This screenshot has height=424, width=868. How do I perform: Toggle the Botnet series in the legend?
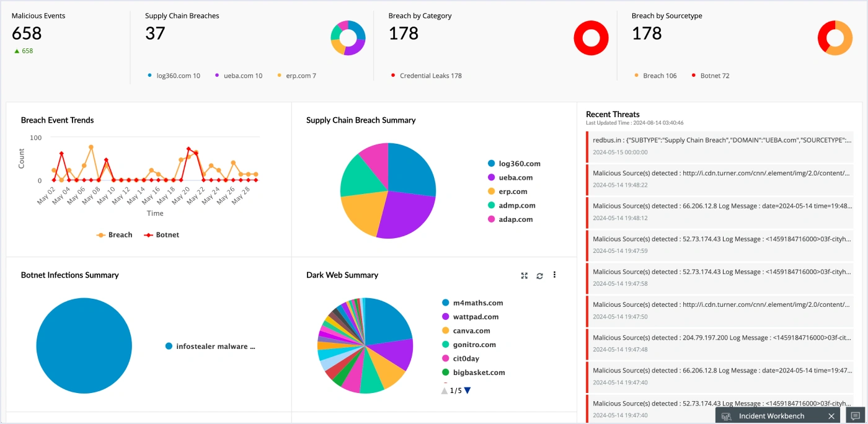point(161,235)
